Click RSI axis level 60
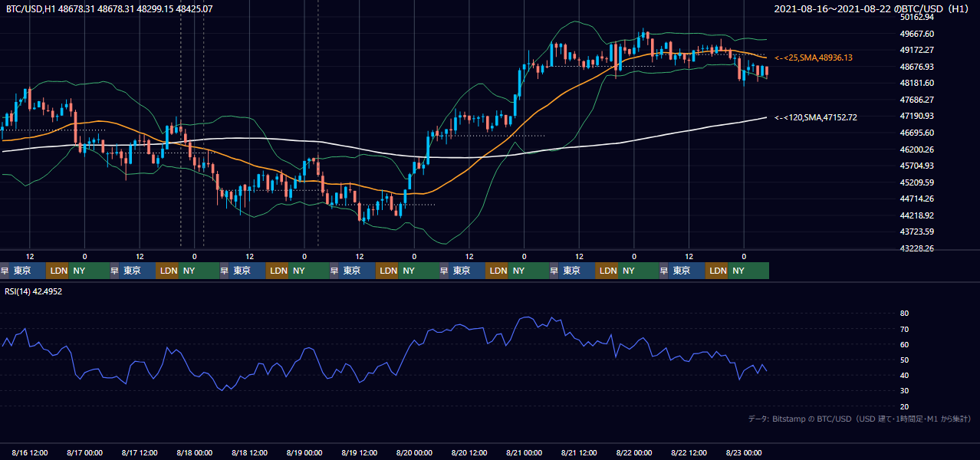980x460 pixels. tap(904, 344)
